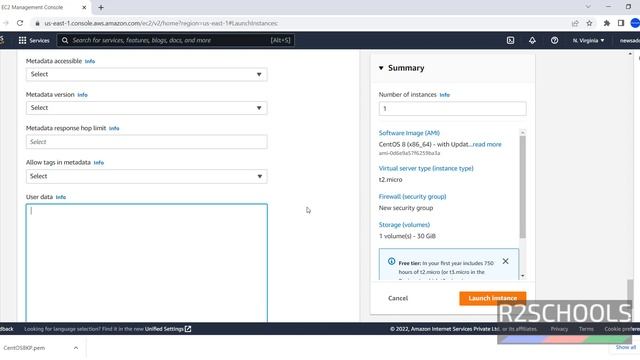The width and height of the screenshot is (640, 360).
Task: Collapse the Summary panel
Action: 381,68
